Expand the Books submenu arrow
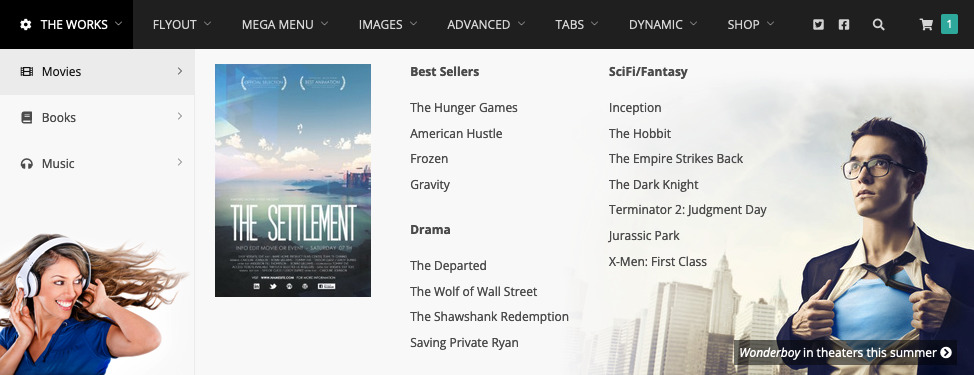974x375 pixels. click(x=180, y=116)
